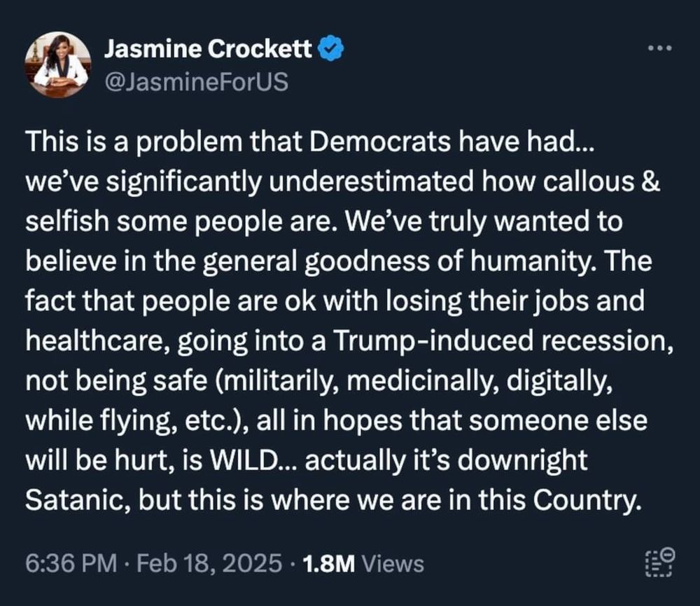View the 1.8M Views count
Screen dimensions: 700x606
pyautogui.click(x=363, y=563)
